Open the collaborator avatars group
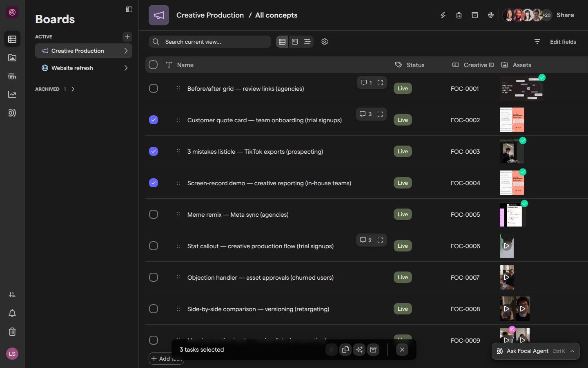This screenshot has height=368, width=588. click(x=527, y=15)
